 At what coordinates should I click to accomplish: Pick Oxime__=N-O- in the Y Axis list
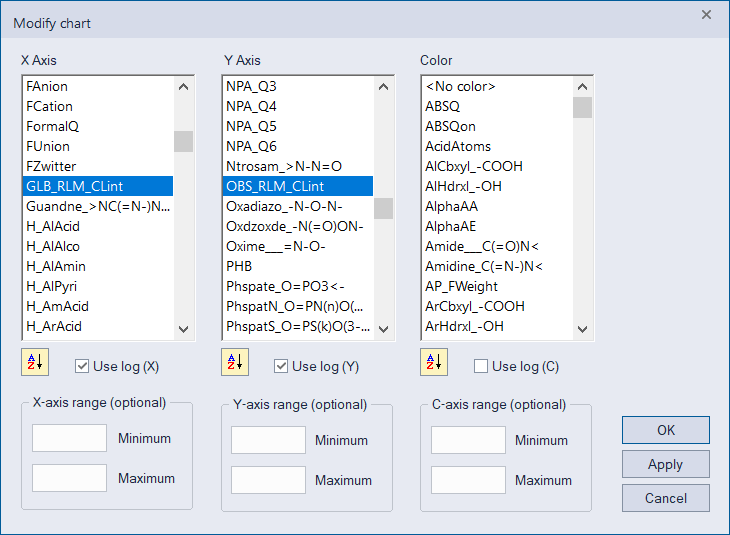click(x=298, y=246)
